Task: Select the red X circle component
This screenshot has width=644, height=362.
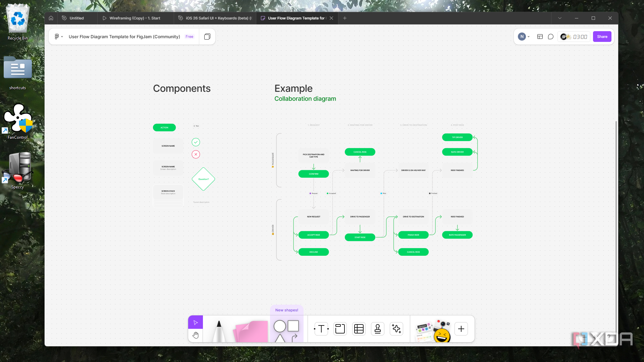Action: 196,154
